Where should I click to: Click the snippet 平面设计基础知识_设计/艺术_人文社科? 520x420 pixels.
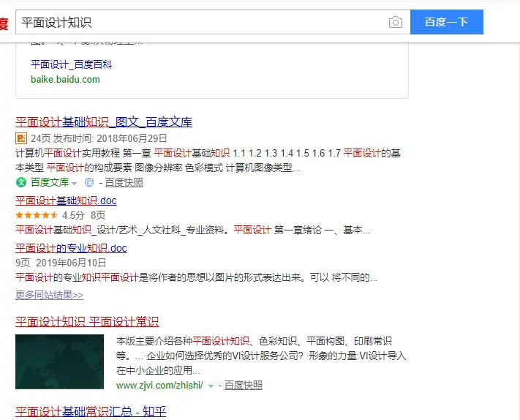(192, 230)
